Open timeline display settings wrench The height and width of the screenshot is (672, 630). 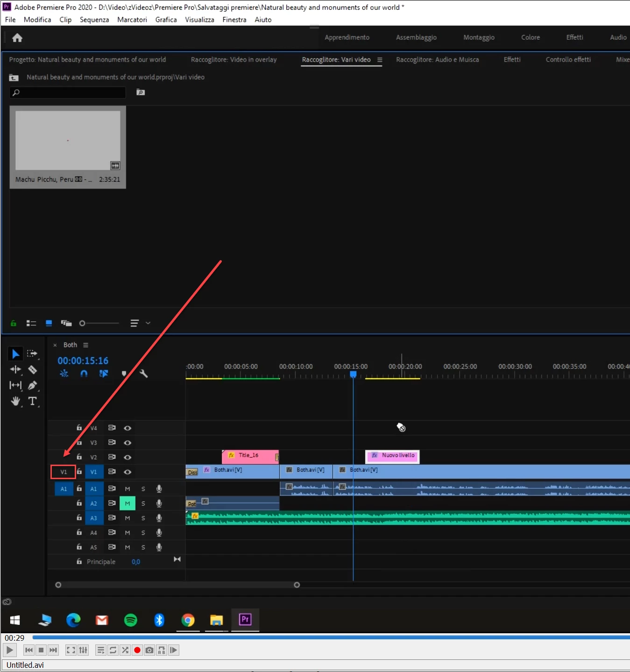(x=143, y=374)
